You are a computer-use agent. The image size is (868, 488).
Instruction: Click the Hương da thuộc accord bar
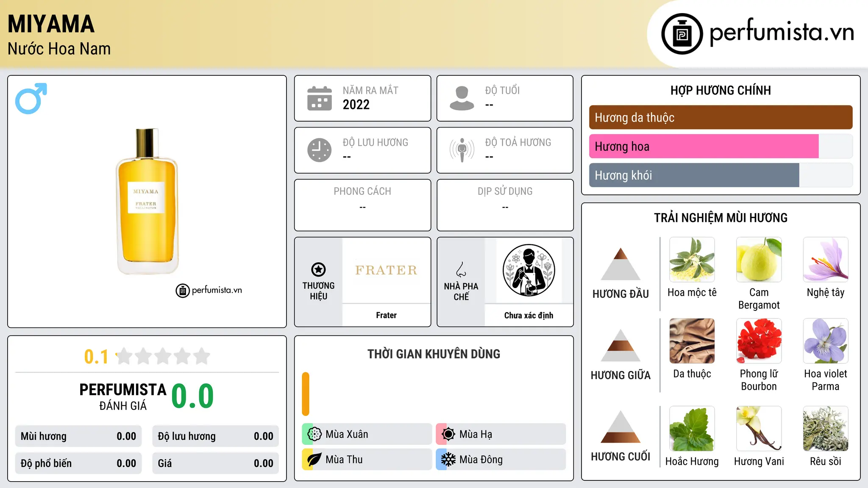tap(721, 117)
